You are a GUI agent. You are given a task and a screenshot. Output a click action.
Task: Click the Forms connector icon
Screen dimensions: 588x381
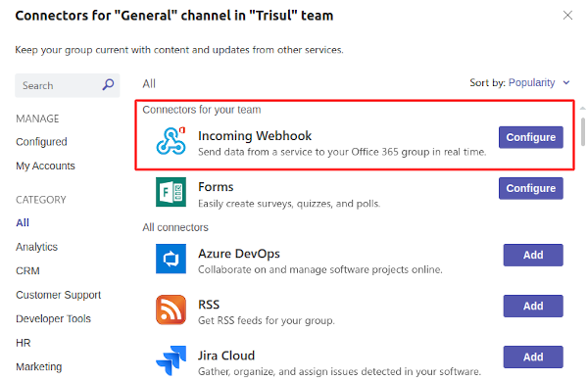[171, 192]
